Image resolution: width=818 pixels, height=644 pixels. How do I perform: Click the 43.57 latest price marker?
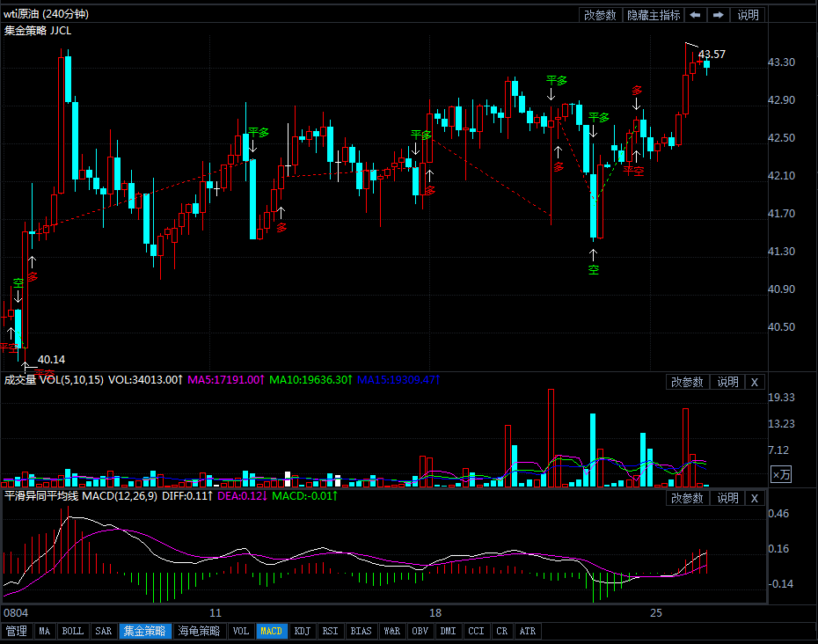click(712, 55)
